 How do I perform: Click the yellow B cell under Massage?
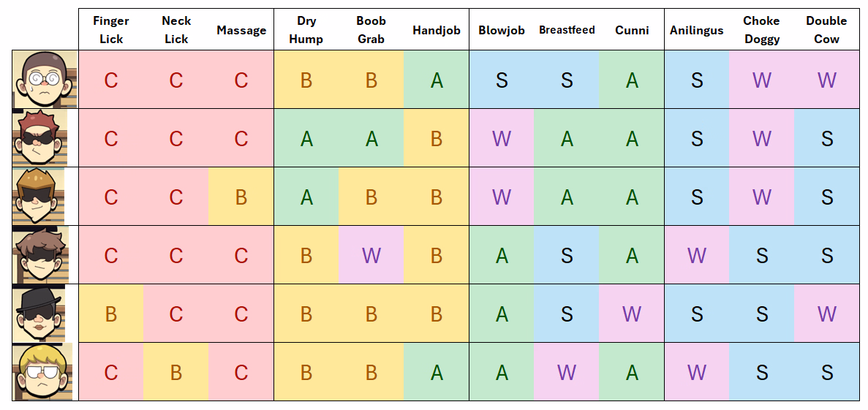241,197
